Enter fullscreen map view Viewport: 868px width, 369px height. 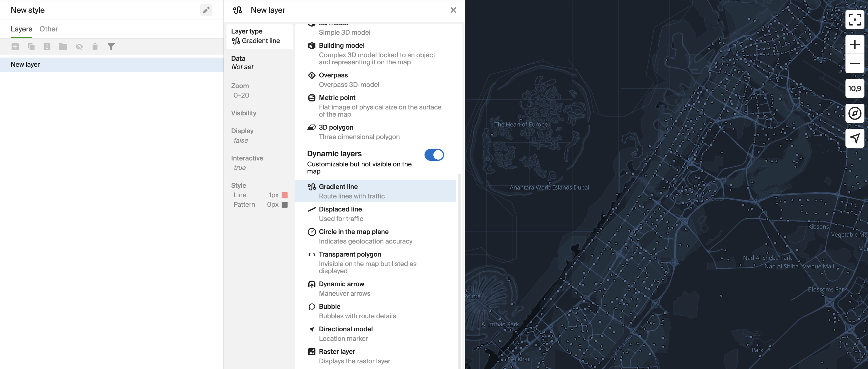pyautogui.click(x=855, y=20)
